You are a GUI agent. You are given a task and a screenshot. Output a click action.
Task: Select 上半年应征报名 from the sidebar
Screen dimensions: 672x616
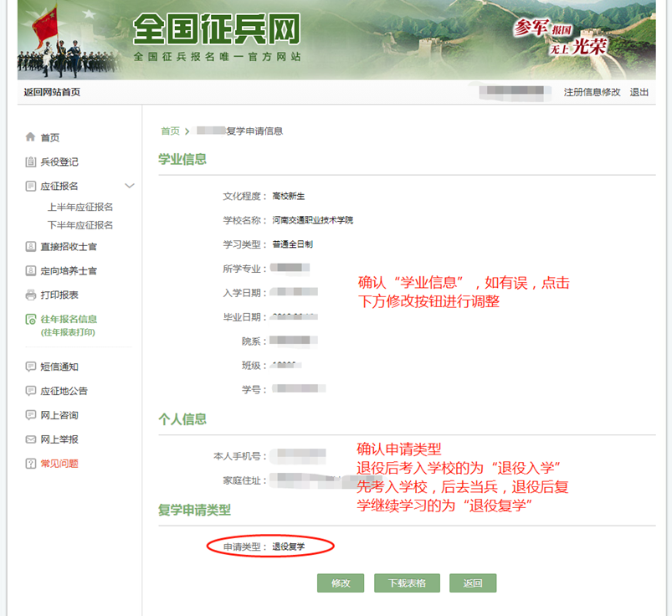82,207
